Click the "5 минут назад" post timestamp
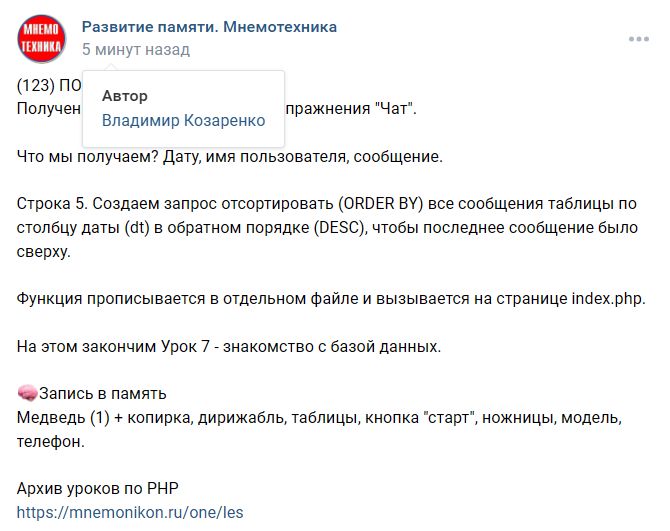 [x=135, y=49]
